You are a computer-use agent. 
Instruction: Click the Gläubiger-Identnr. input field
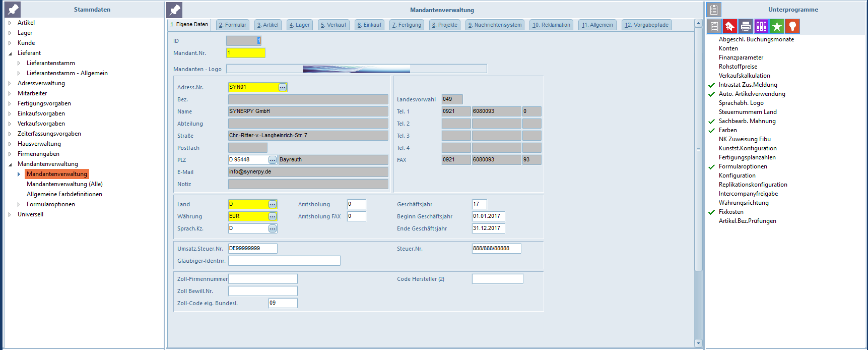pos(284,261)
